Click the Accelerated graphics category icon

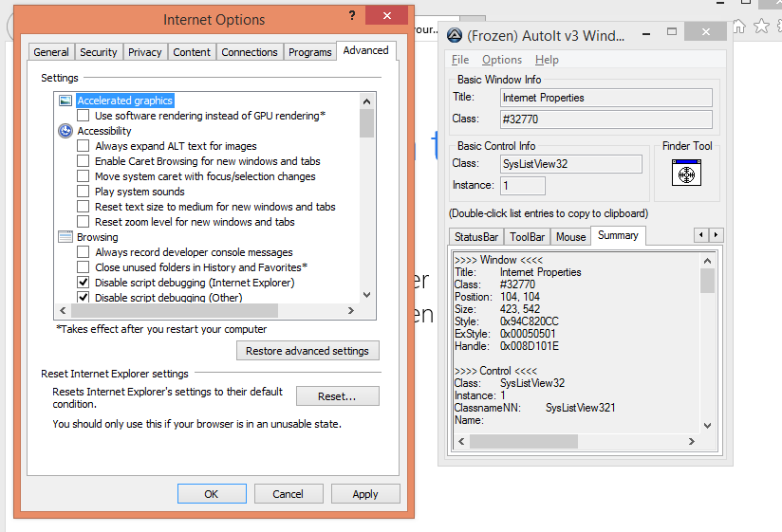[65, 101]
